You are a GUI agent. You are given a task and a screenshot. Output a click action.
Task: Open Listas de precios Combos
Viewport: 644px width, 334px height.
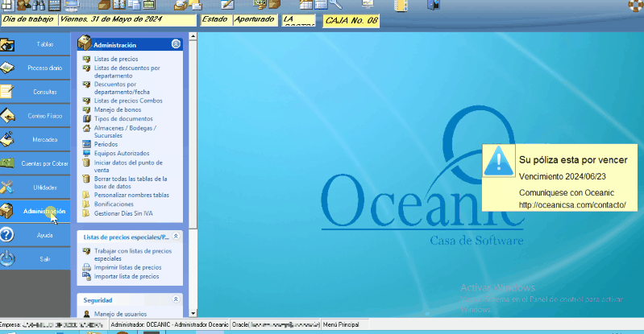(x=128, y=101)
